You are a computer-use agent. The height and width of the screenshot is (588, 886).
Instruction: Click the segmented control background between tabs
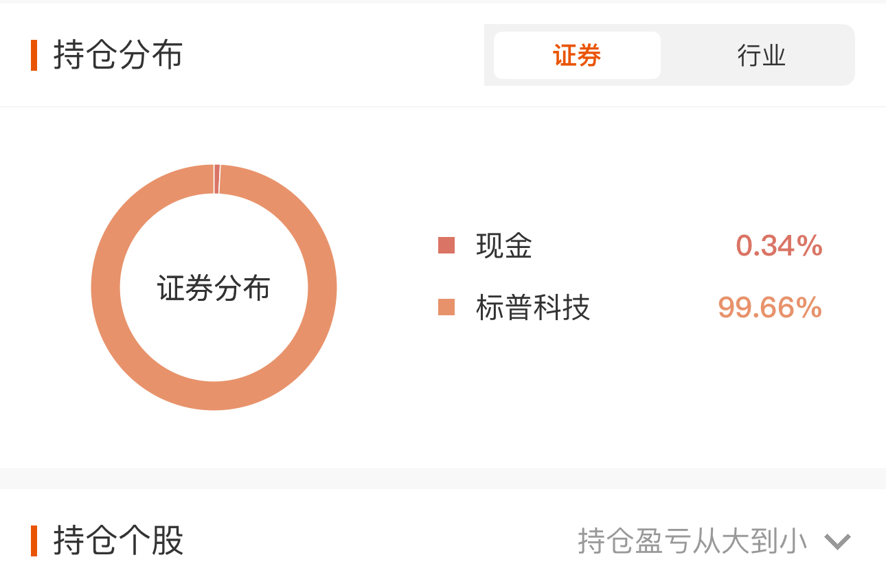click(x=664, y=55)
